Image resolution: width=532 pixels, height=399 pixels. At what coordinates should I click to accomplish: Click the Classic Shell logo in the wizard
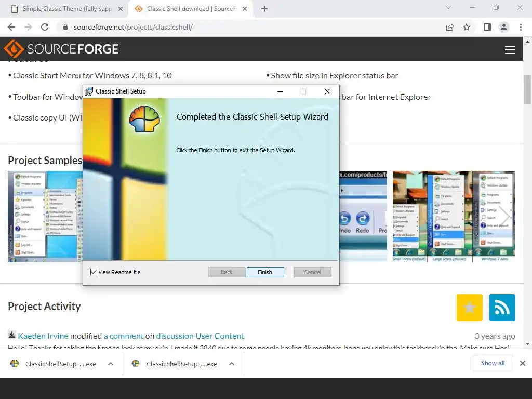[x=145, y=119]
